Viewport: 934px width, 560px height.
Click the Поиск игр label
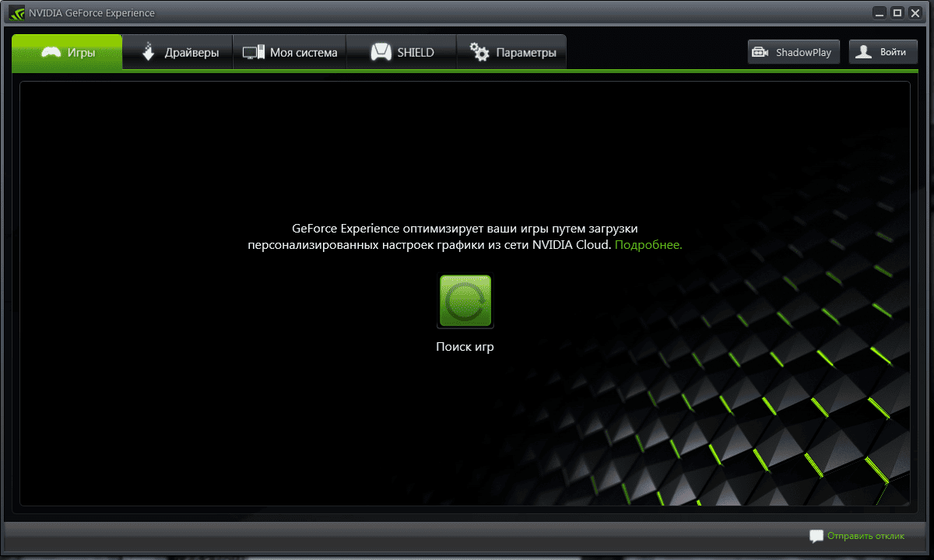click(465, 347)
